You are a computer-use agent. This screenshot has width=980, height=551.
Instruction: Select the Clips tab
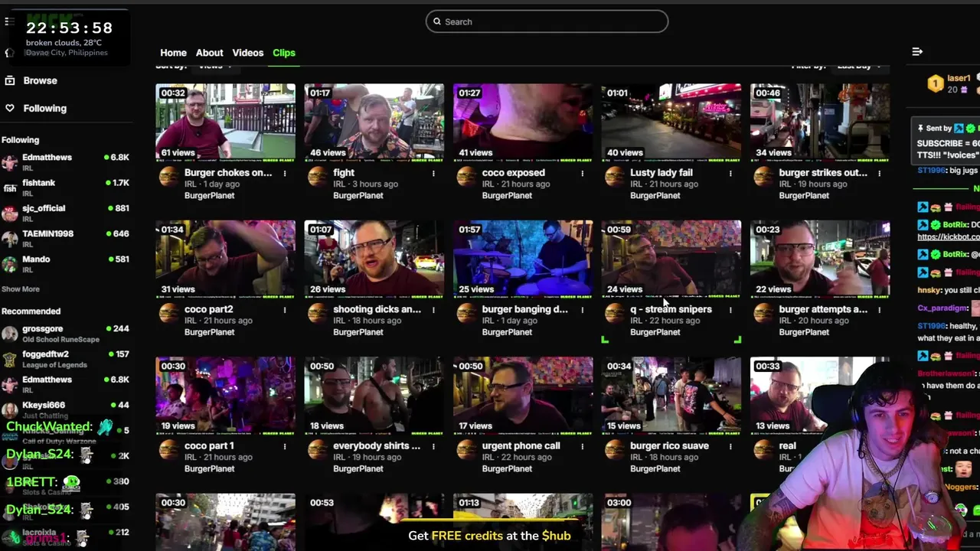point(284,53)
